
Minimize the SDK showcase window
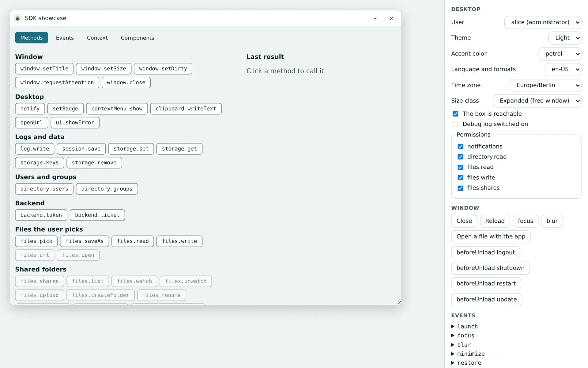pyautogui.click(x=375, y=18)
